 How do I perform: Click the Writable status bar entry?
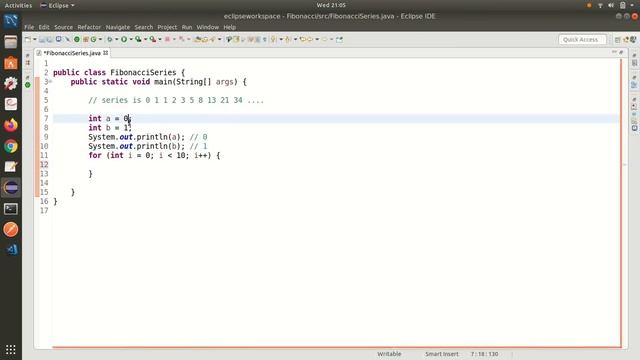(x=389, y=354)
